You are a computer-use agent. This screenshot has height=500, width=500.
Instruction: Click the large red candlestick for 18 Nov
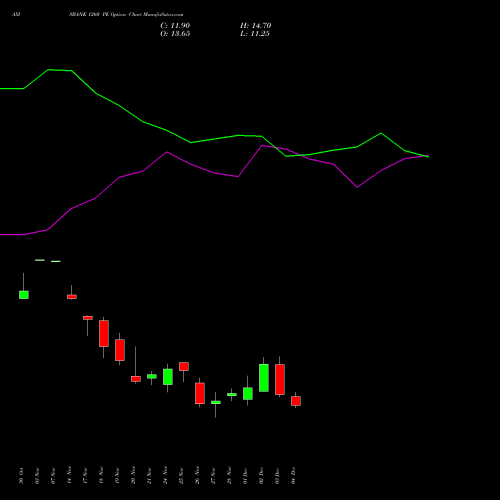[x=104, y=333]
